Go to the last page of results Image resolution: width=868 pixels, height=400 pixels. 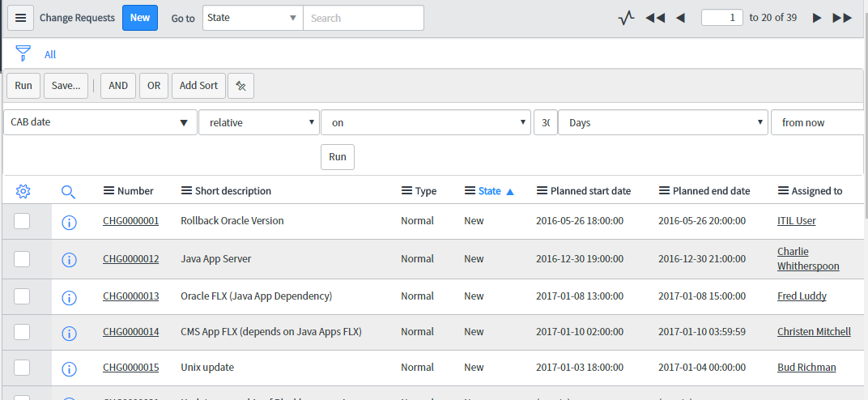(842, 18)
